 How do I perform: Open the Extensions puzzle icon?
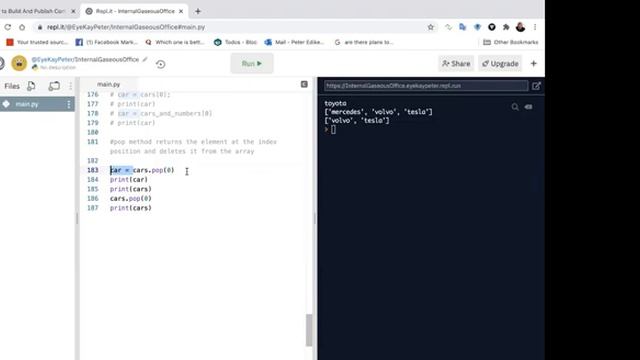pyautogui.click(x=506, y=27)
